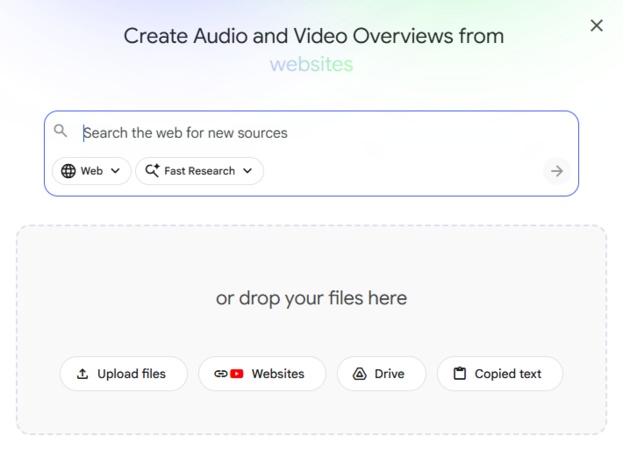Click the 'or drop your files here' text
This screenshot has height=450, width=623.
(x=312, y=298)
